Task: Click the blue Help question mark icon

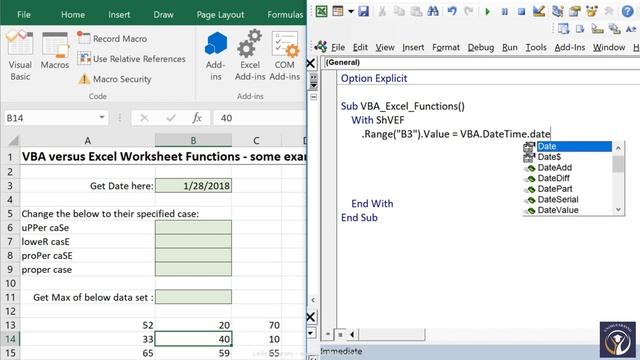Action: 627,11
